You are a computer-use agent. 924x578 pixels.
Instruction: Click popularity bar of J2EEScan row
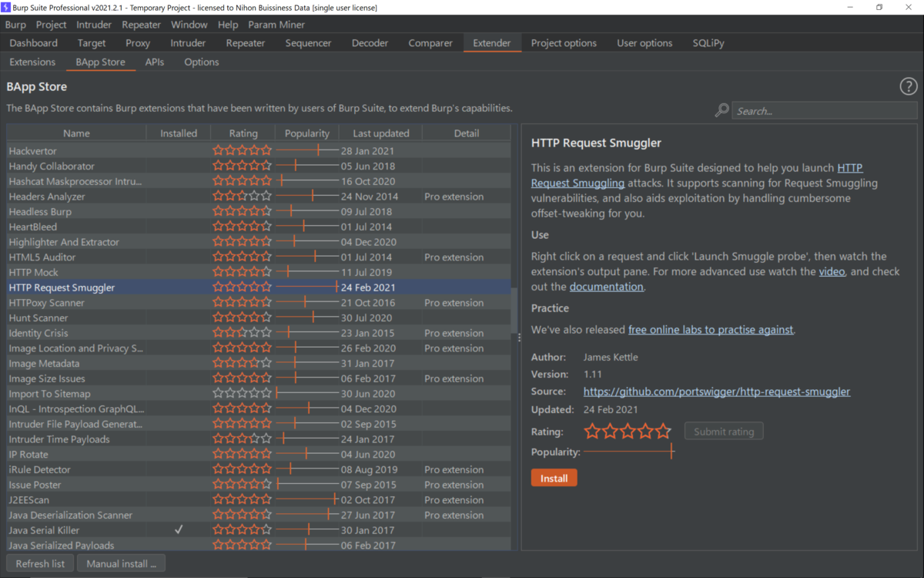tap(307, 500)
